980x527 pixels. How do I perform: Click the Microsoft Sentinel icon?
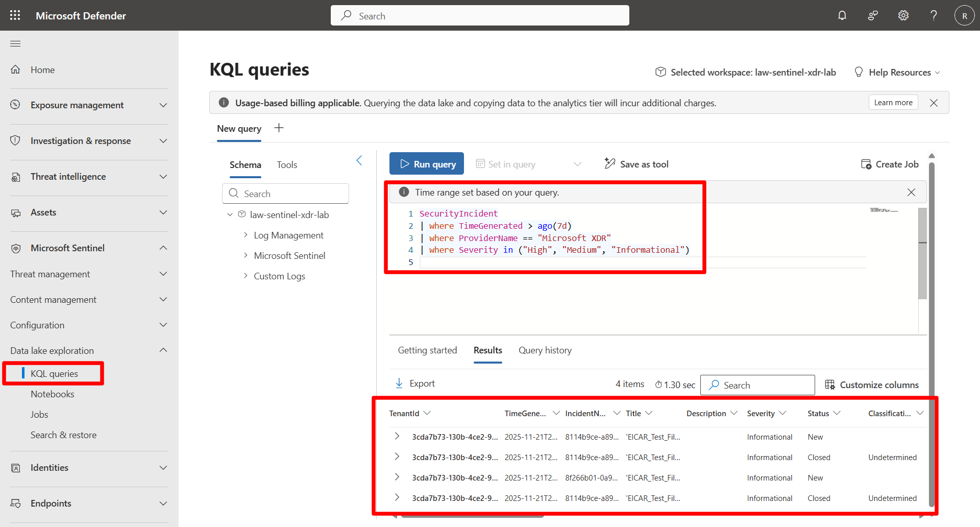coord(15,248)
